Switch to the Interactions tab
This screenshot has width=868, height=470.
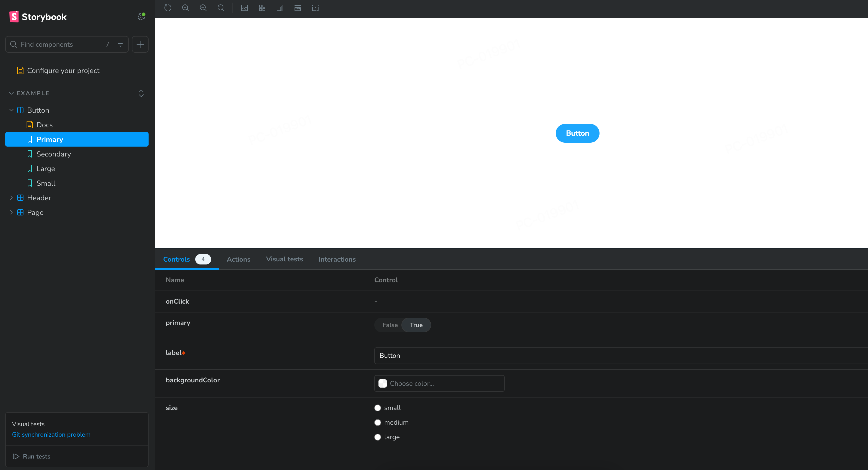pyautogui.click(x=337, y=259)
